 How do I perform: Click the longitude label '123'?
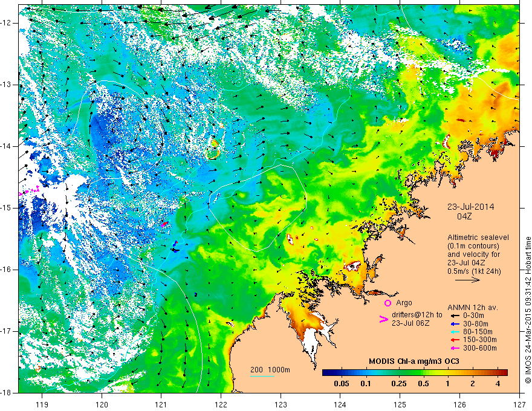coord(281,404)
